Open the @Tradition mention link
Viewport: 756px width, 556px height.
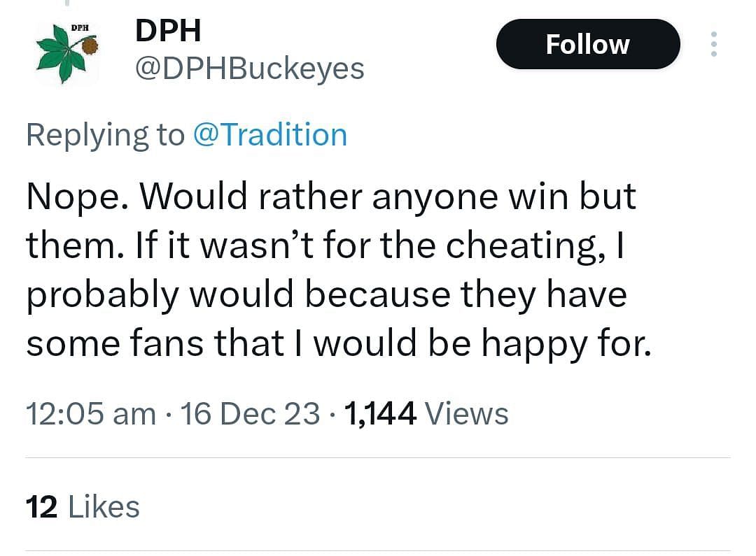click(x=269, y=134)
